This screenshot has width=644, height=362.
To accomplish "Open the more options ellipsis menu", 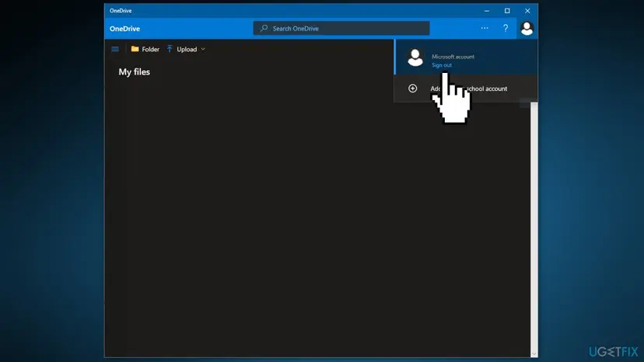I will click(485, 28).
